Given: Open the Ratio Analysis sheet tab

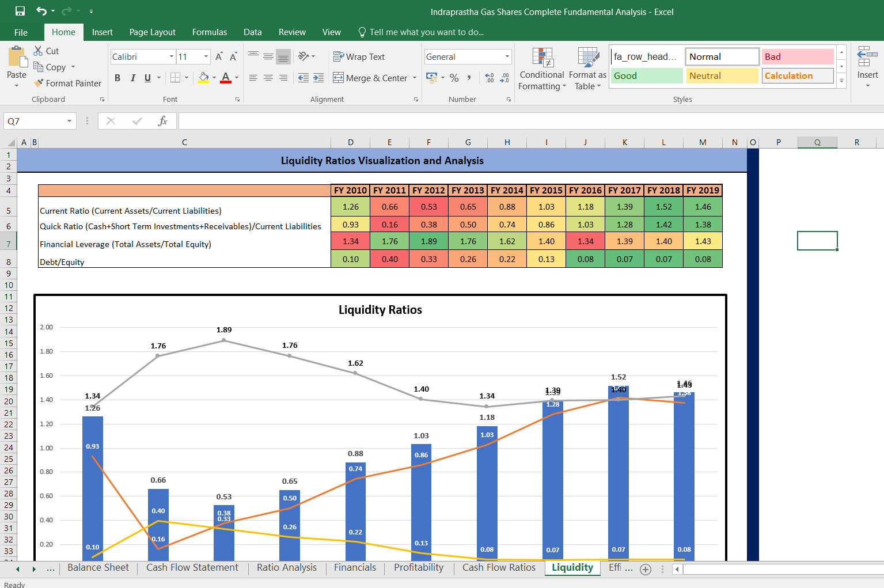Looking at the screenshot, I should pyautogui.click(x=287, y=567).
